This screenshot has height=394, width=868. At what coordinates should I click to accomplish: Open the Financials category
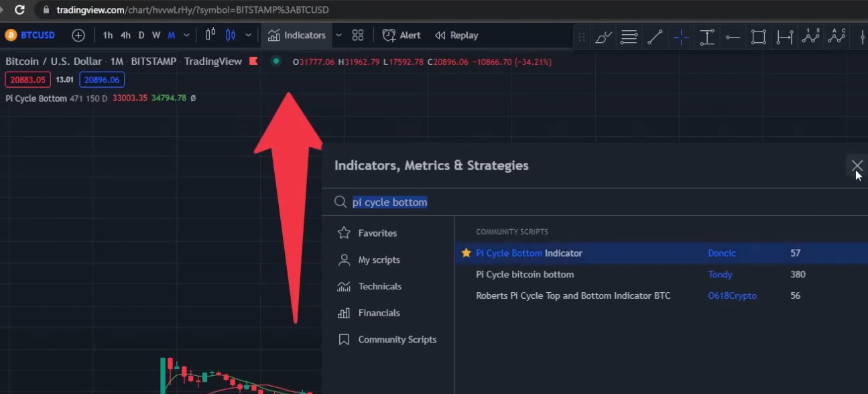tap(369, 313)
